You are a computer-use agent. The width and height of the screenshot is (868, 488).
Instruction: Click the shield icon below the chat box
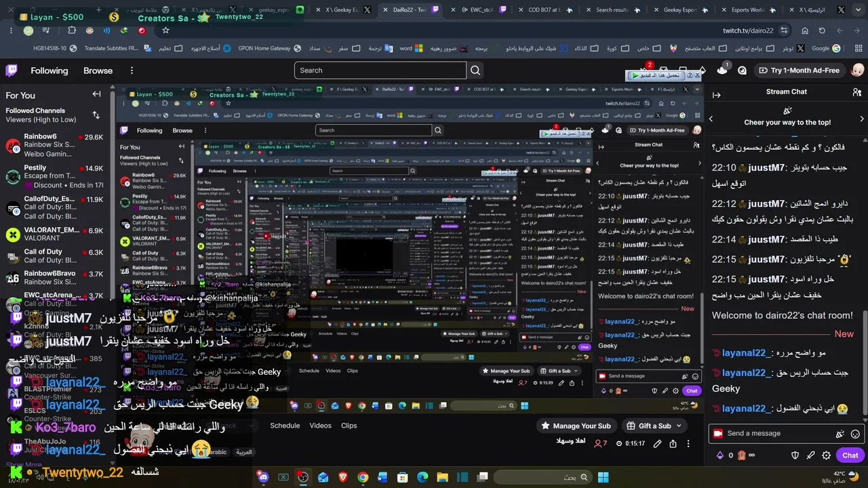click(795, 455)
